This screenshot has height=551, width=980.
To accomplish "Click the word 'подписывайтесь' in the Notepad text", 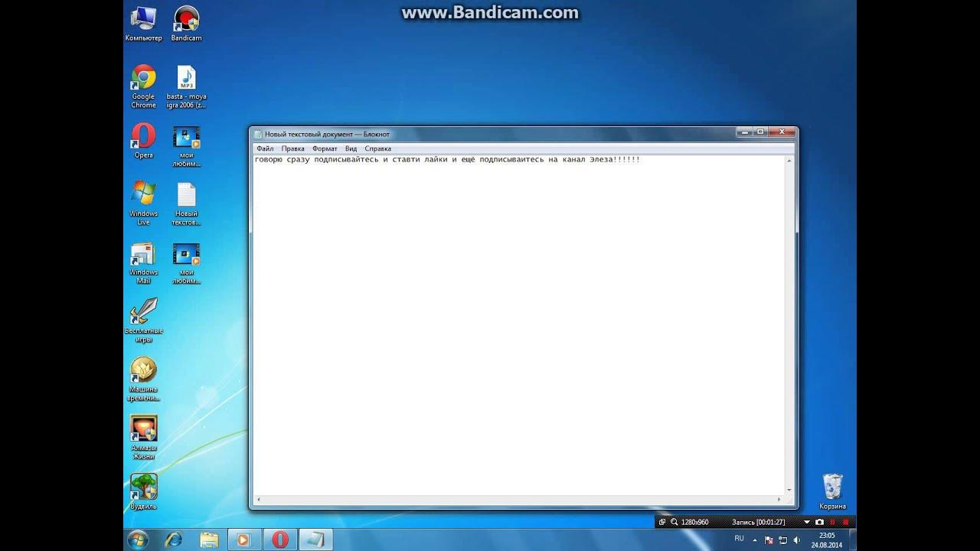I will 346,159.
